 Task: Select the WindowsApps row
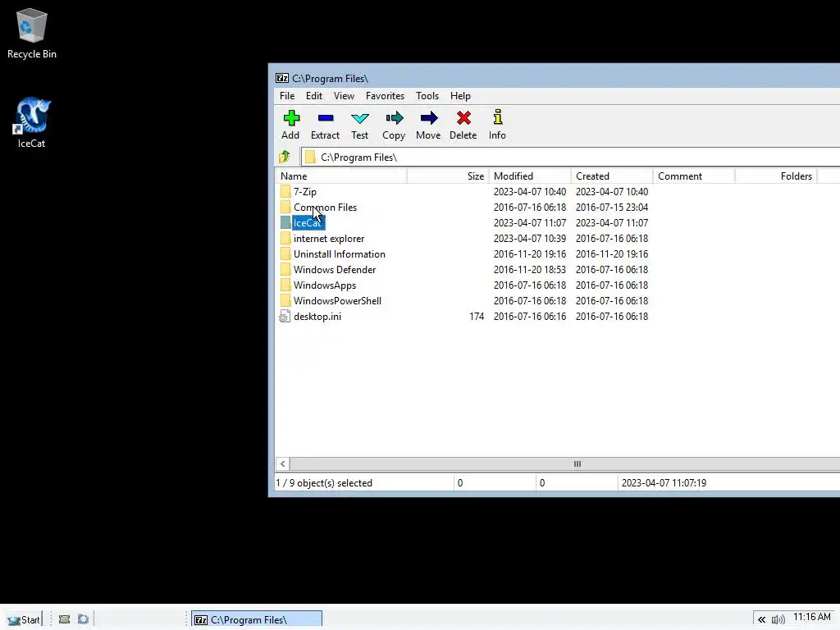557,285
